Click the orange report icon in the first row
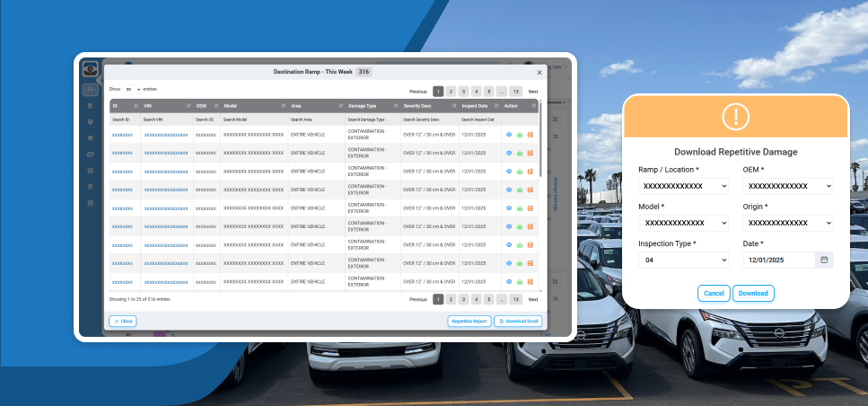The width and height of the screenshot is (868, 406). tap(530, 135)
